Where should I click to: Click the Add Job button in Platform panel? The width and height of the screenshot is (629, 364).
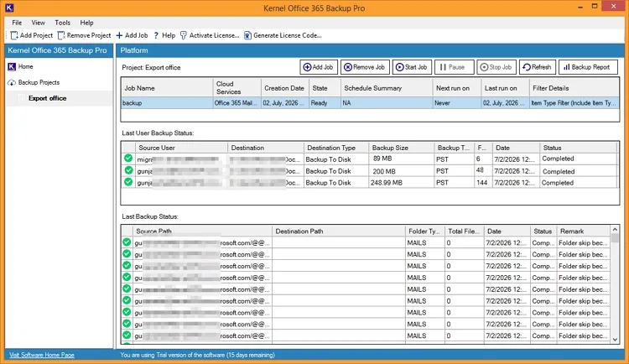tap(319, 67)
